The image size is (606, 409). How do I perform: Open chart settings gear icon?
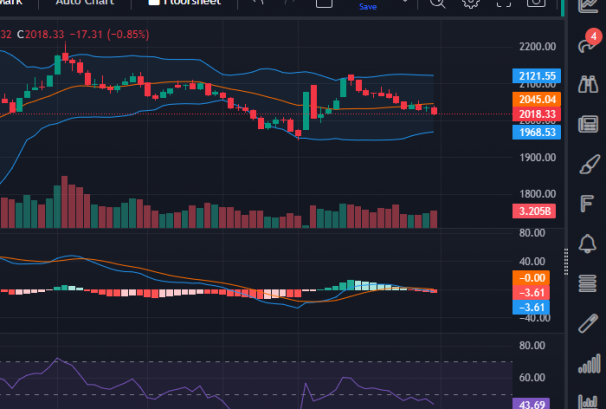[x=471, y=3]
